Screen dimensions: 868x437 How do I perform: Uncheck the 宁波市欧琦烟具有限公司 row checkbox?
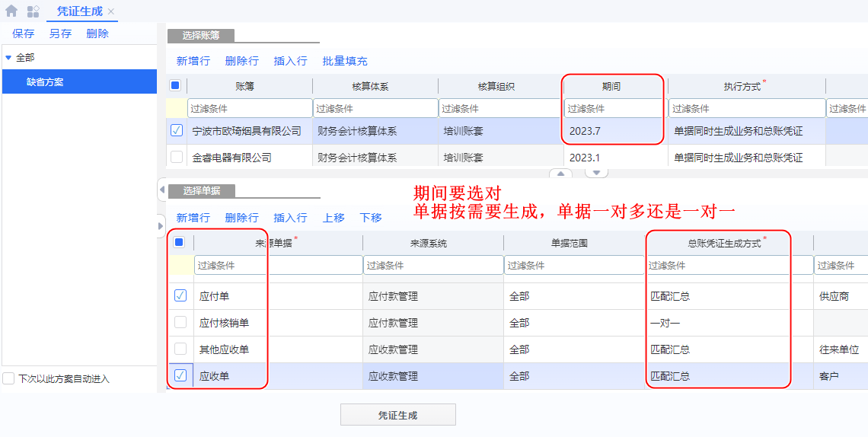pyautogui.click(x=177, y=131)
